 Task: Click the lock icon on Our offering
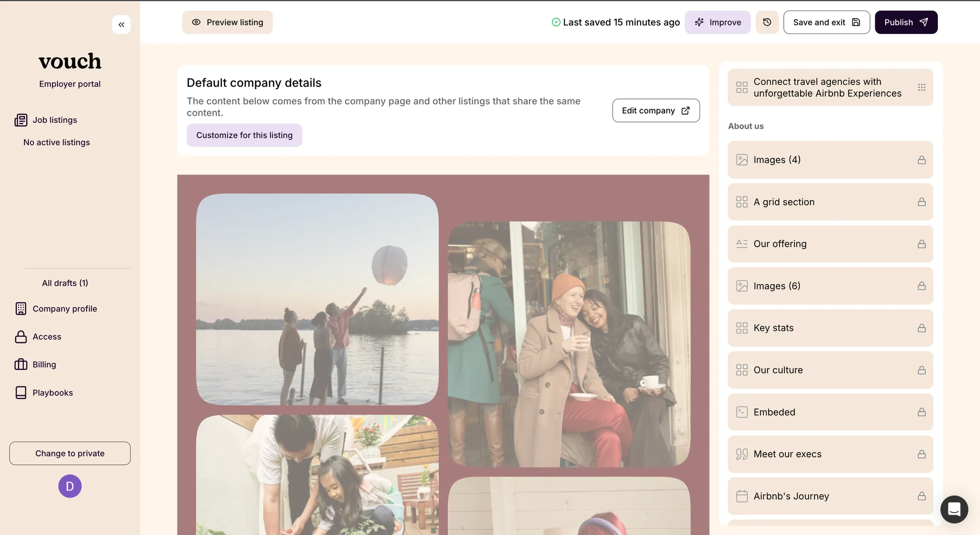[x=922, y=244]
